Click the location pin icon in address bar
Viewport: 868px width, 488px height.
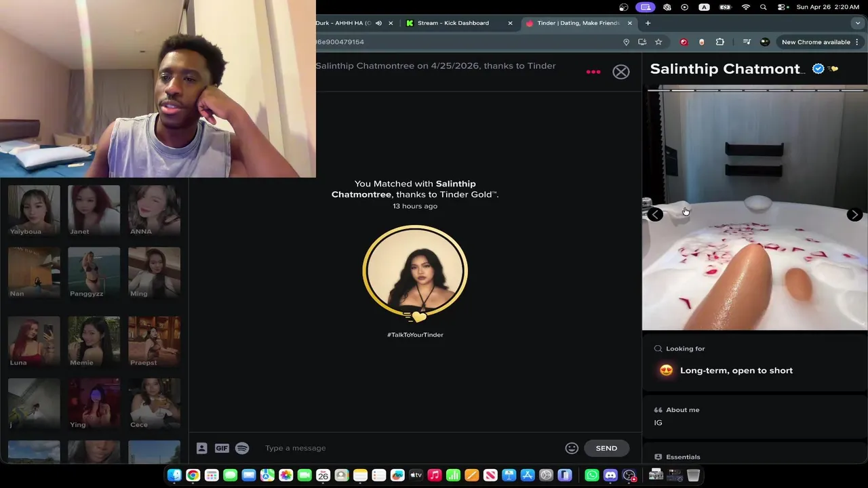[x=626, y=42]
